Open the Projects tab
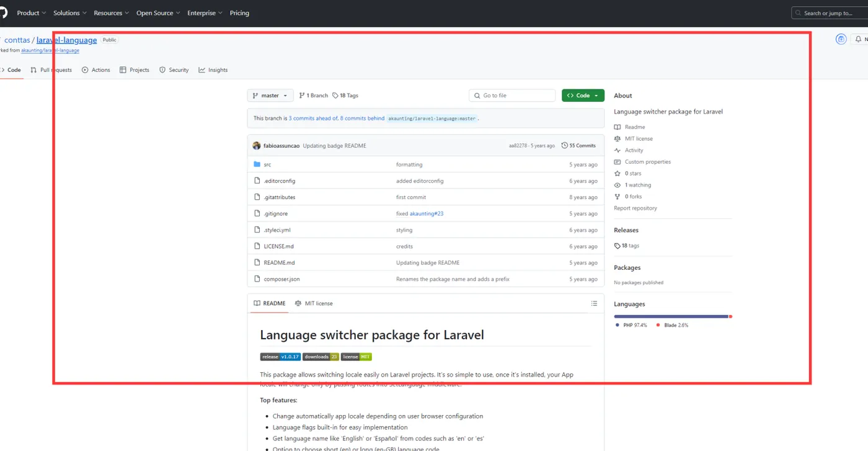The height and width of the screenshot is (451, 868). pos(135,70)
